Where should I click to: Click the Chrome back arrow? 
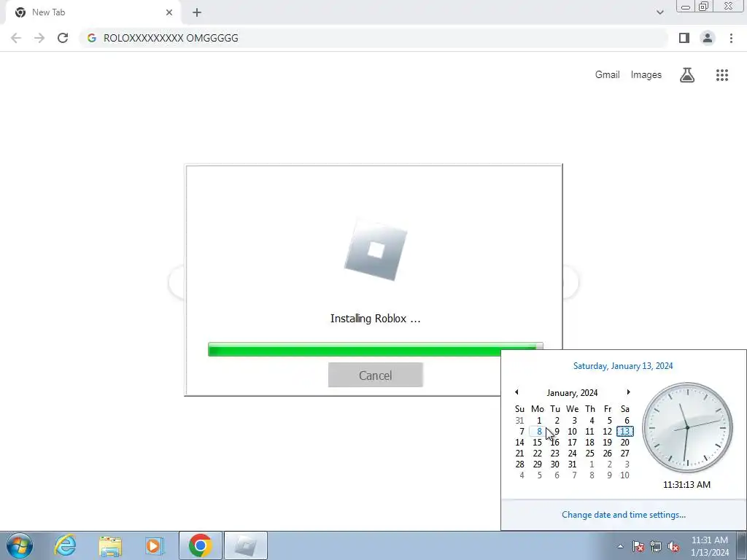[16, 38]
